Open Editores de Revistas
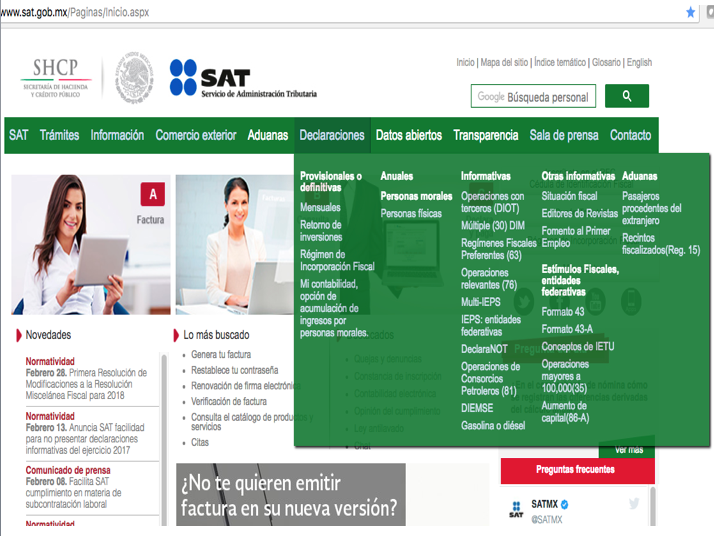This screenshot has height=536, width=714. 580,214
